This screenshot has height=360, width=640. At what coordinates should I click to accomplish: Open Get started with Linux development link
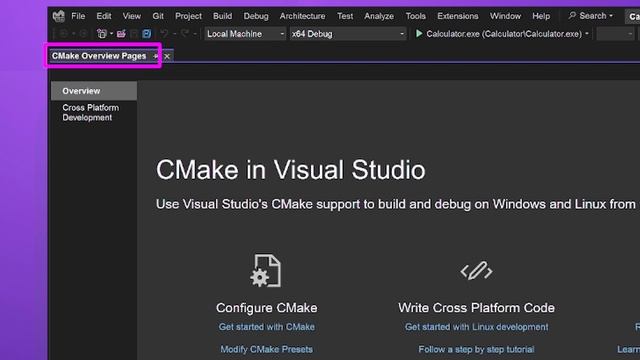pos(476,327)
